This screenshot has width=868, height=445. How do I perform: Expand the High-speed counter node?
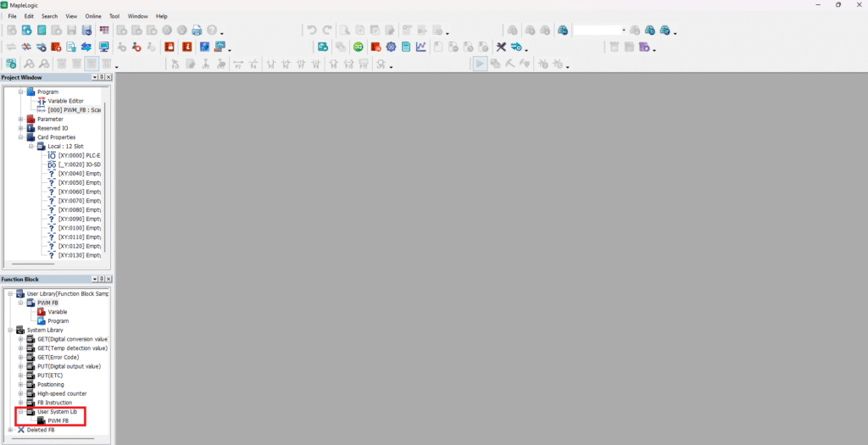coord(20,393)
